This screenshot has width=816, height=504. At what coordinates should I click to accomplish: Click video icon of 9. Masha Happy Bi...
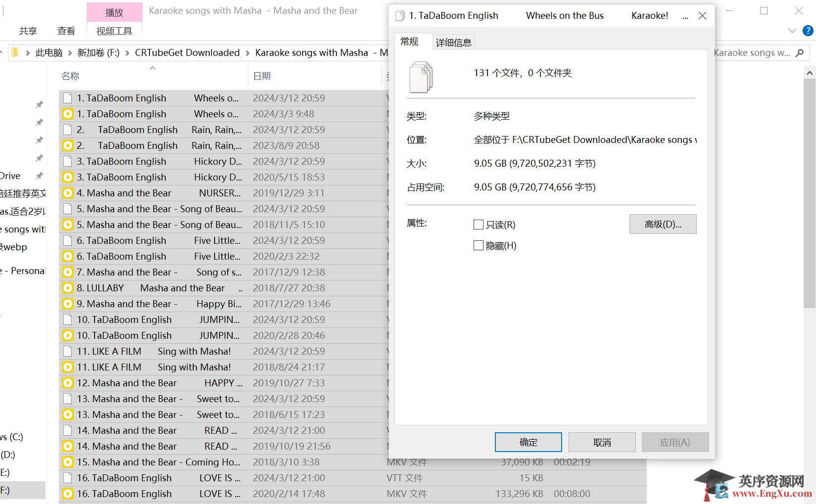pos(68,304)
